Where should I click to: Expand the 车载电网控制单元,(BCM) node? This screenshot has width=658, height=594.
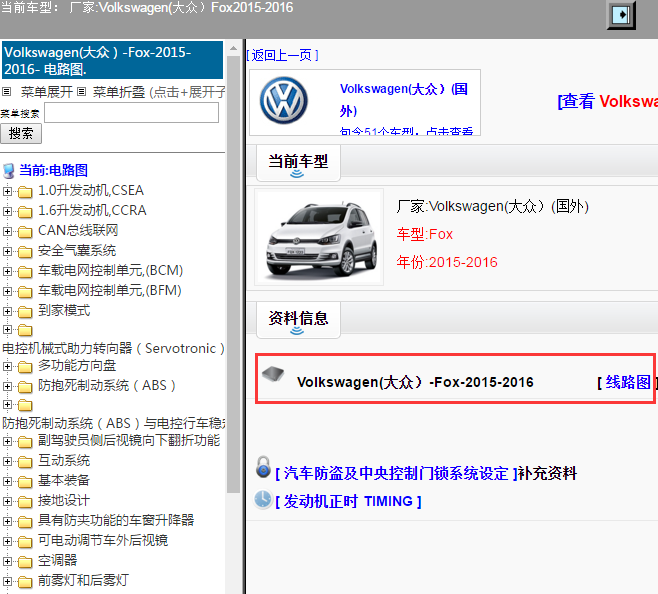[7, 272]
